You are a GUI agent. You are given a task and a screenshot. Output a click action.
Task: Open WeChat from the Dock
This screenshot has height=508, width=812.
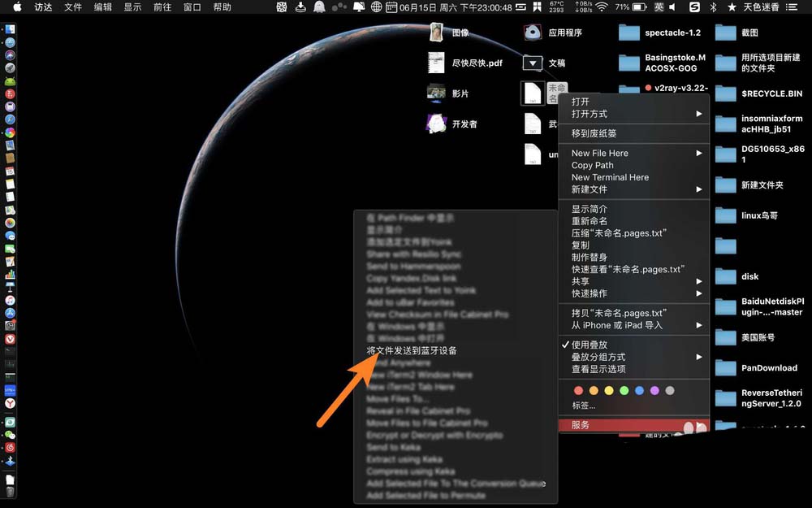pyautogui.click(x=10, y=435)
